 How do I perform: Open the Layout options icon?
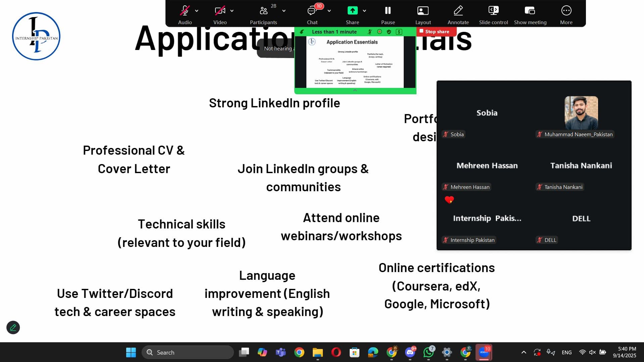[x=423, y=11]
